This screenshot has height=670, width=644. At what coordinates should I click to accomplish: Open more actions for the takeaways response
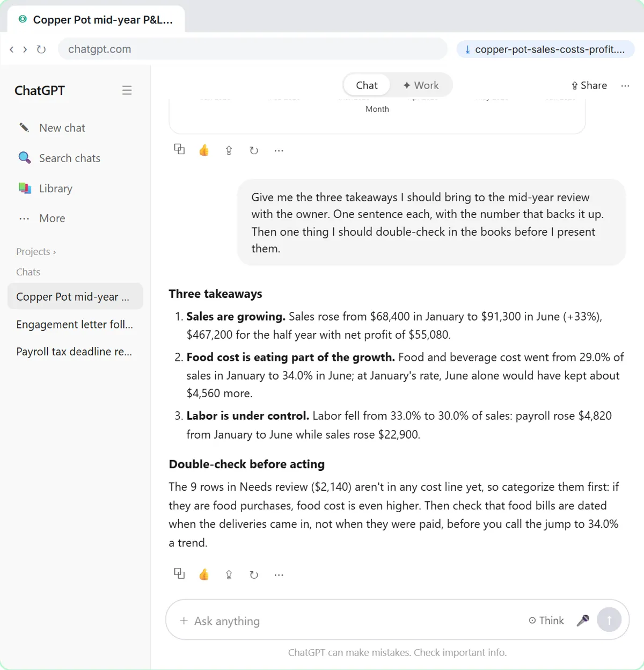tap(279, 574)
